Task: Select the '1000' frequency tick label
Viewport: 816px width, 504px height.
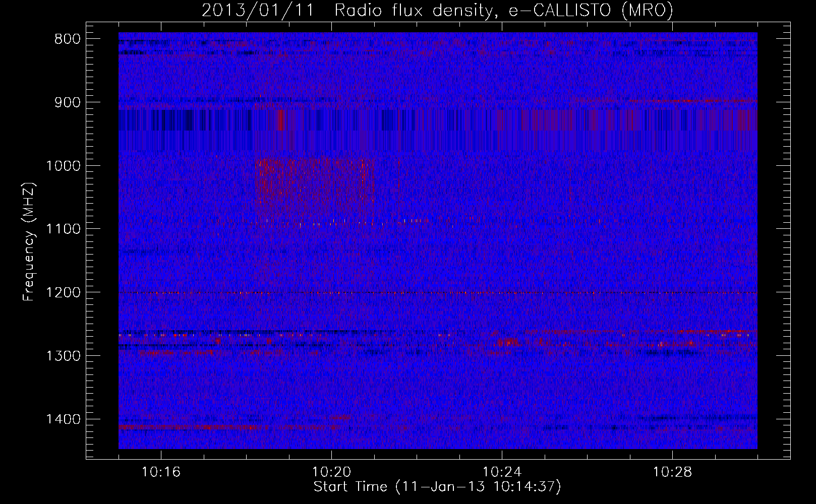Action: coord(63,166)
